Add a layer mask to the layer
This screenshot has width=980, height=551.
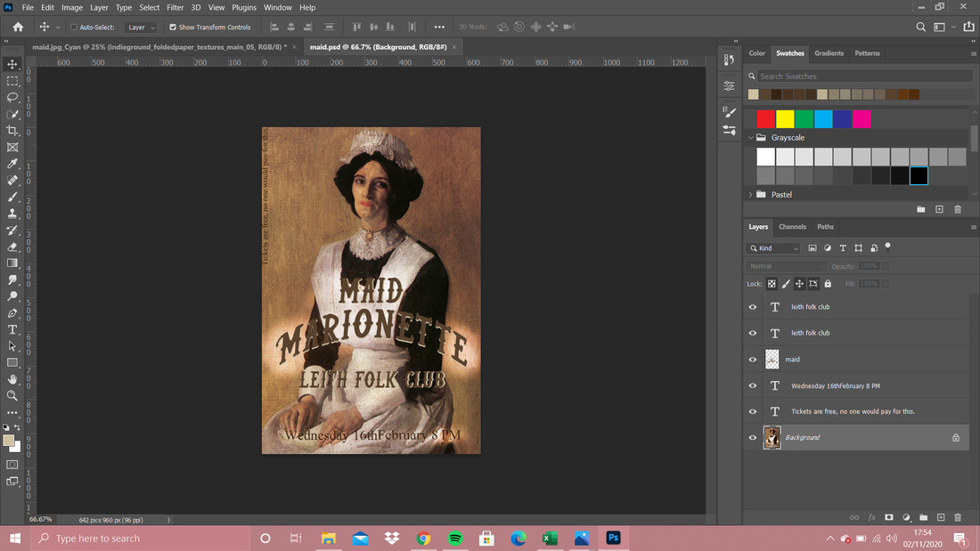[x=889, y=517]
